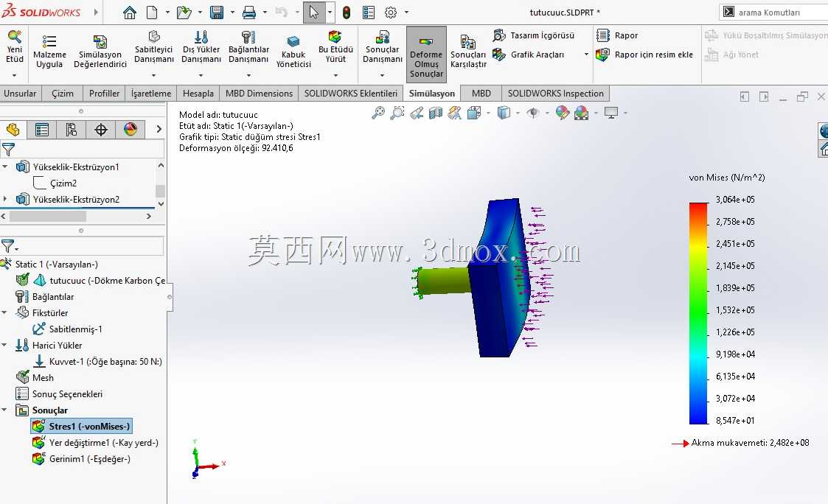
Task: Click Edit Appearance color ball icon
Action: pos(563,113)
